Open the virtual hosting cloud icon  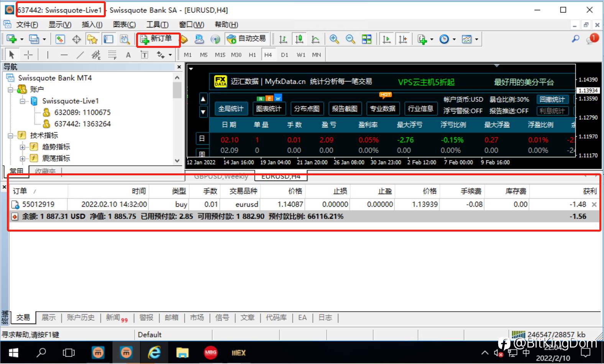(x=199, y=39)
